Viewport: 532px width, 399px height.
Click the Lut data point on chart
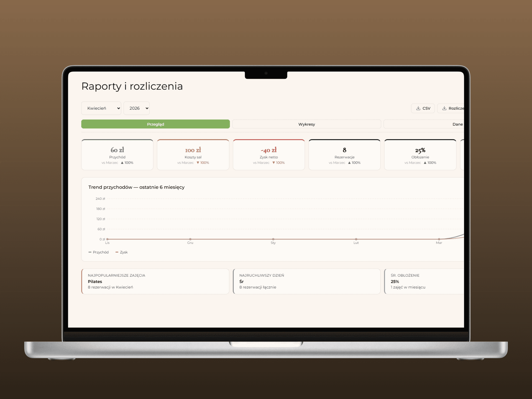pos(356,239)
